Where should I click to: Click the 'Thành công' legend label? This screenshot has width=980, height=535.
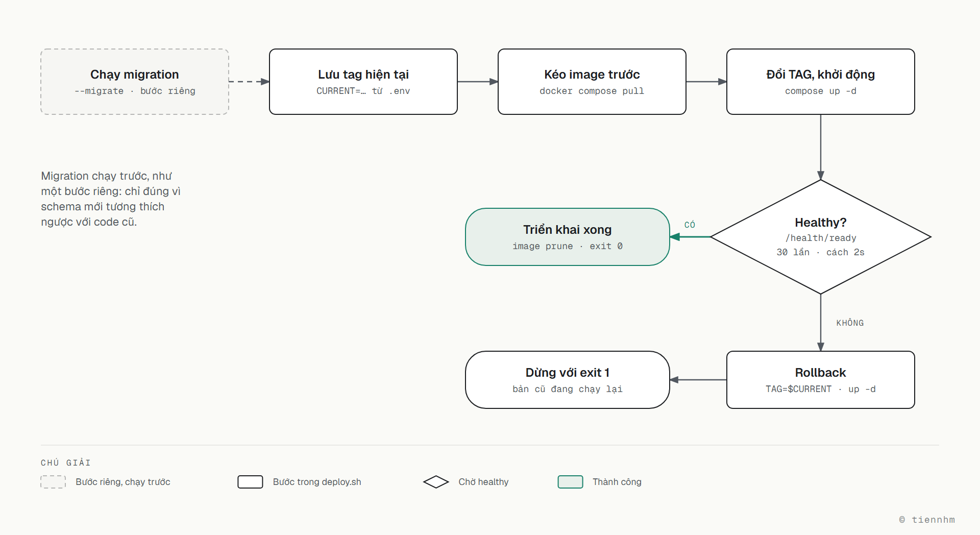pos(617,482)
